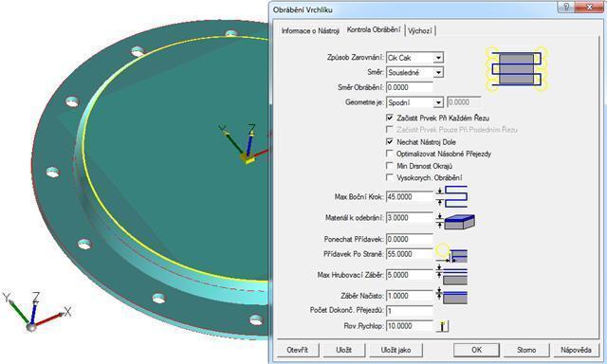Click the Rov.Rychlop pick icon button
607x364 pixels.
(443, 326)
